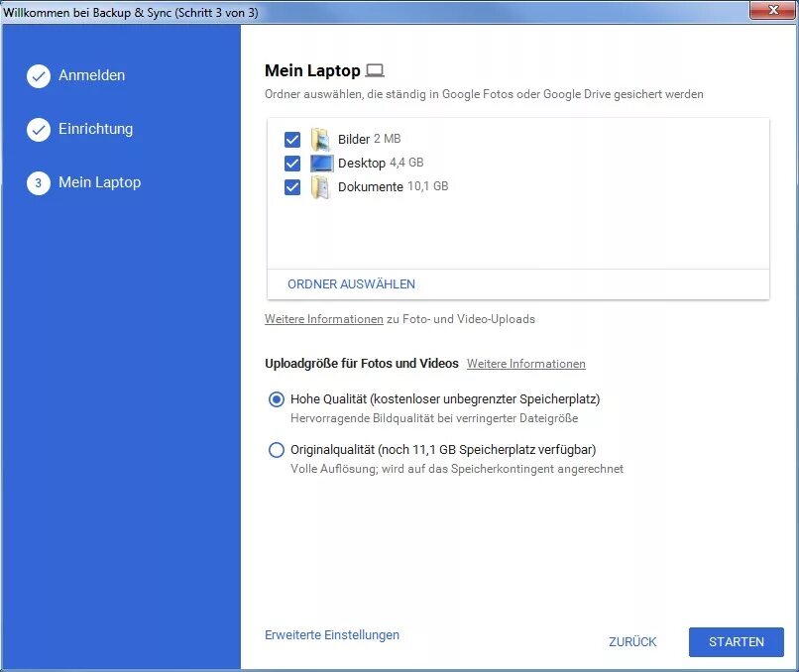
Task: Open Weitere Informationen link beside Uploadgröße
Action: pos(525,364)
